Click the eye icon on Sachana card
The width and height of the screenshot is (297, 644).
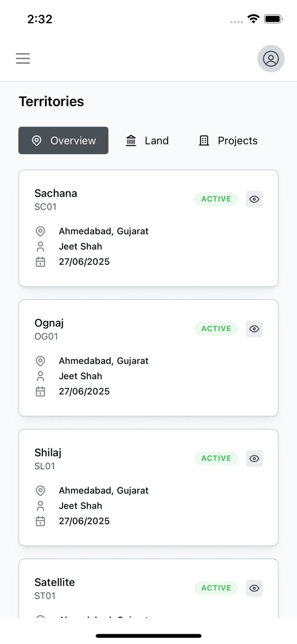coord(254,199)
